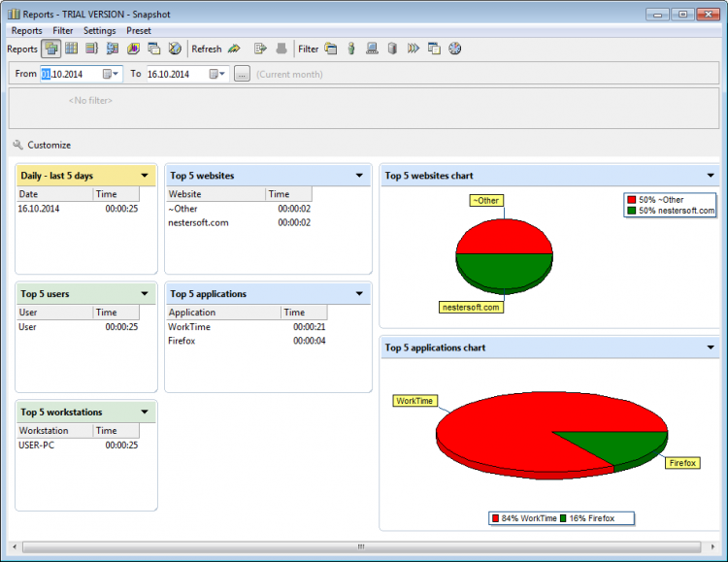Expand Top 5 users panel menu
Screen dimensions: 728x562
coord(145,293)
